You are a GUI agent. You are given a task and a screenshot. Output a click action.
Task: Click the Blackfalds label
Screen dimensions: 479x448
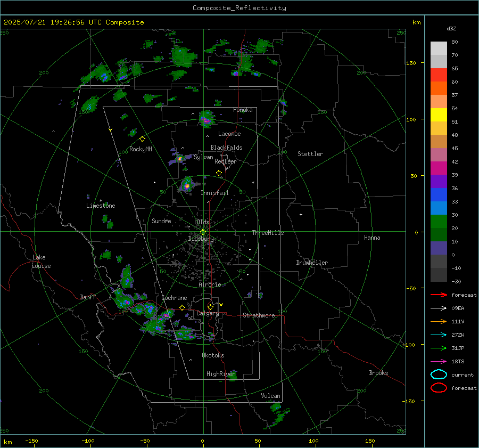[x=226, y=148]
